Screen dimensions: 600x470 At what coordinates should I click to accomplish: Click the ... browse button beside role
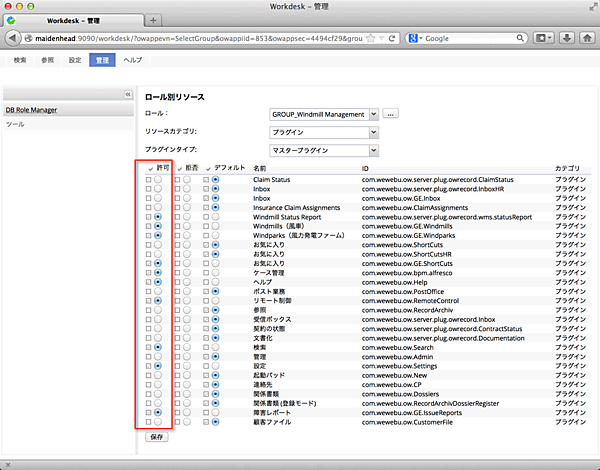(x=391, y=114)
